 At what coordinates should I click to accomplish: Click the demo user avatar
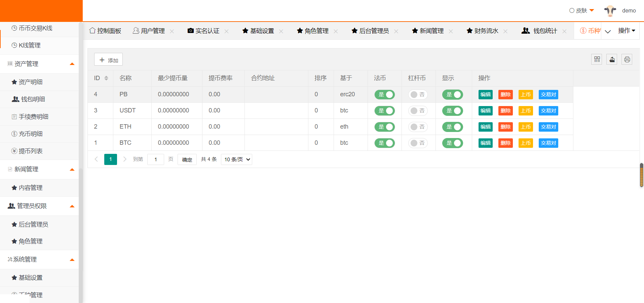pyautogui.click(x=610, y=11)
